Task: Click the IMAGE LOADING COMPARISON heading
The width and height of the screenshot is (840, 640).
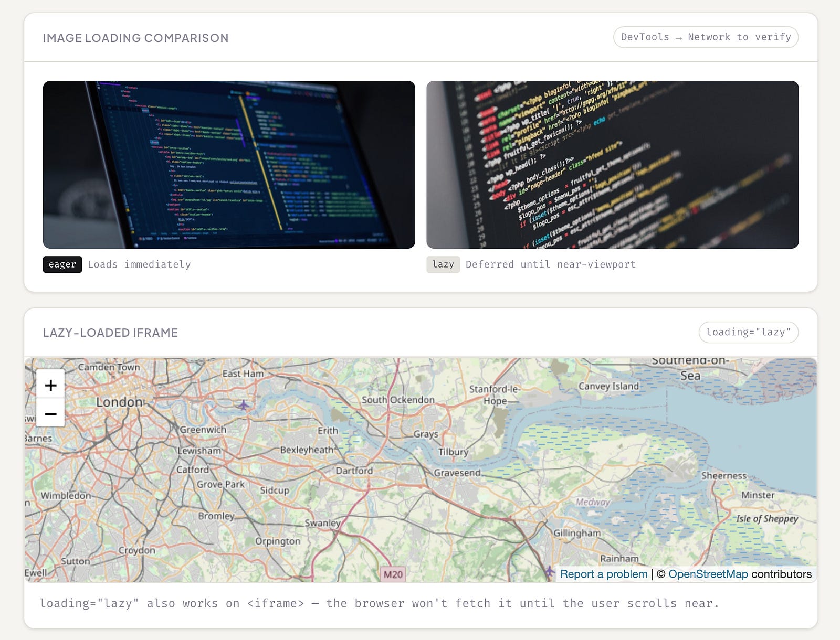Action: pyautogui.click(x=135, y=38)
